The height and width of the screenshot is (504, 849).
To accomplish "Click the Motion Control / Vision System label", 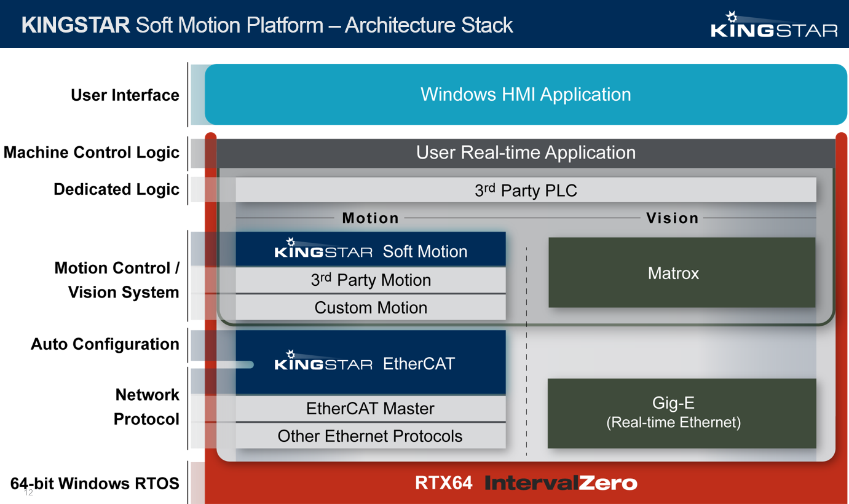I will click(x=117, y=280).
